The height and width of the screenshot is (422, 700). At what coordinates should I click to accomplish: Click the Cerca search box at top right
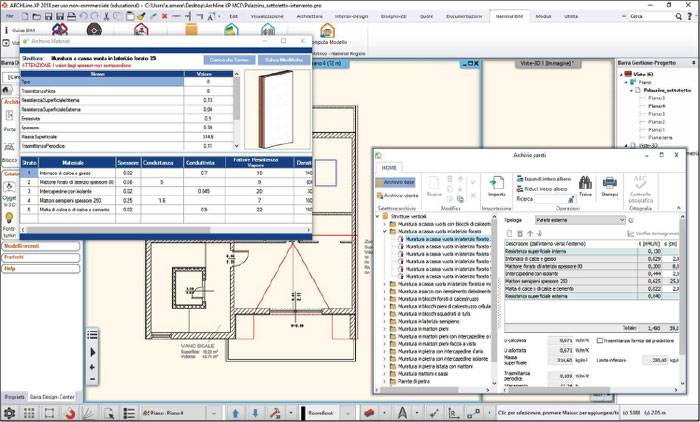point(649,16)
